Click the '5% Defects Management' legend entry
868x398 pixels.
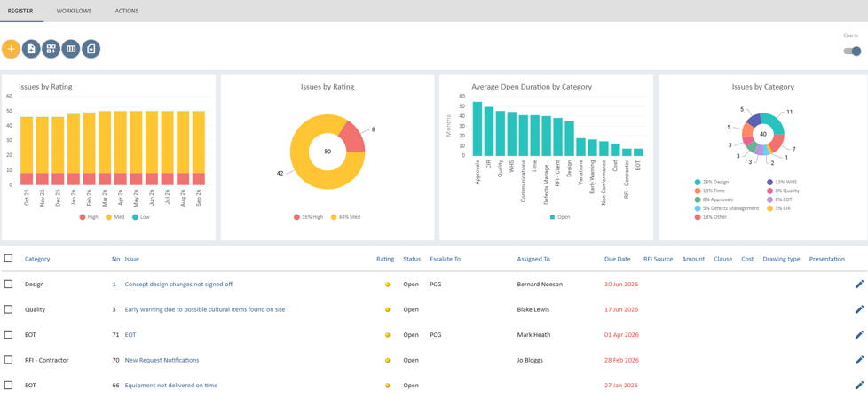coord(727,208)
